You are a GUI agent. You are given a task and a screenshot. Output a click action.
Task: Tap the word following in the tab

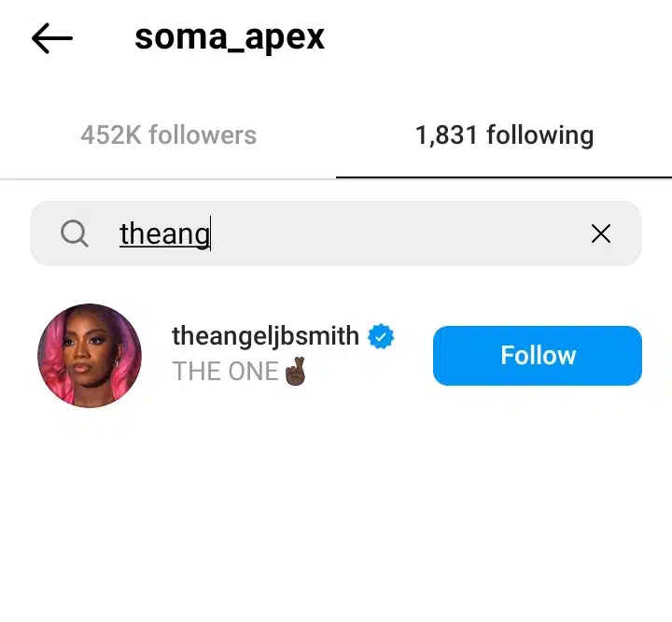pyautogui.click(x=540, y=135)
